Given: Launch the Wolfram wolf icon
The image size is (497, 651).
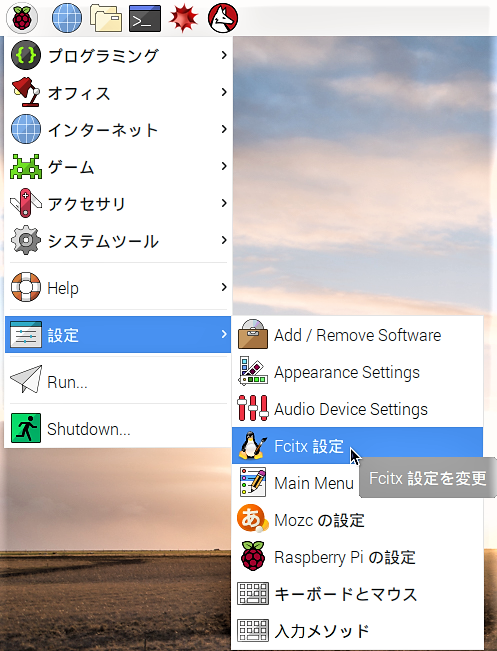Looking at the screenshot, I should click(223, 18).
